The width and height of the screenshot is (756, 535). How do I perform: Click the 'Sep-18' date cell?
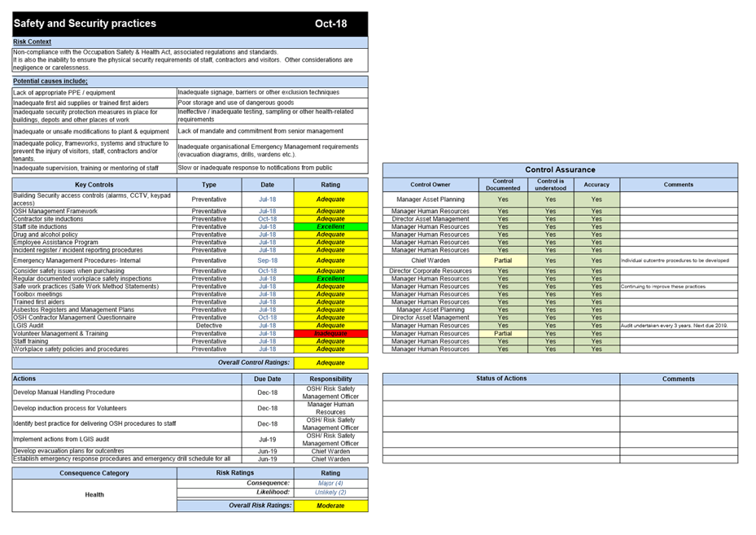click(268, 261)
